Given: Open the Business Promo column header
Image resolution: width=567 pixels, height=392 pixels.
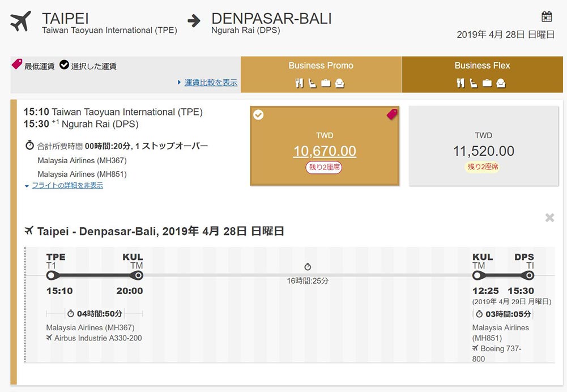Looking at the screenshot, I should [x=321, y=75].
